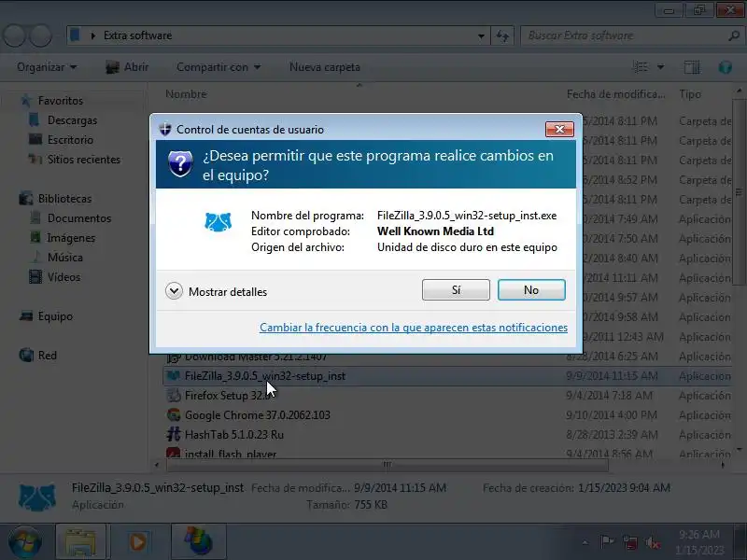Open link to change notification frequency
Screen dimensions: 747x560
pos(414,328)
